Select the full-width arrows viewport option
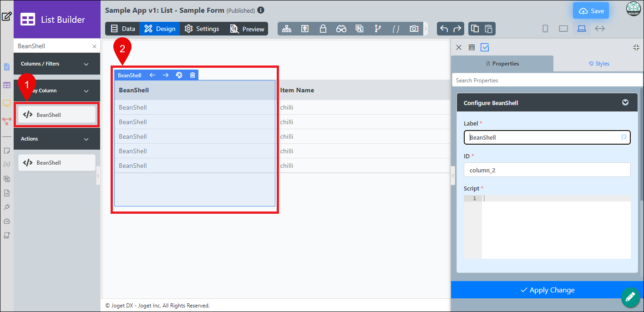The height and width of the screenshot is (312, 644). (600, 29)
